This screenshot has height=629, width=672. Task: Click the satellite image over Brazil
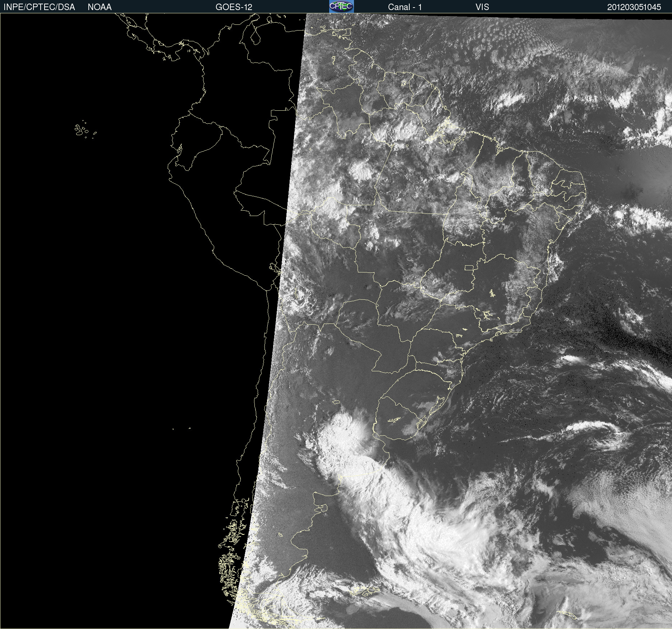(336, 321)
